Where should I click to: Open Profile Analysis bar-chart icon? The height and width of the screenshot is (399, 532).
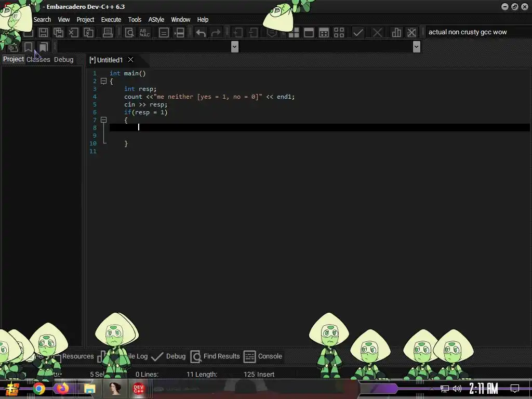tap(396, 33)
